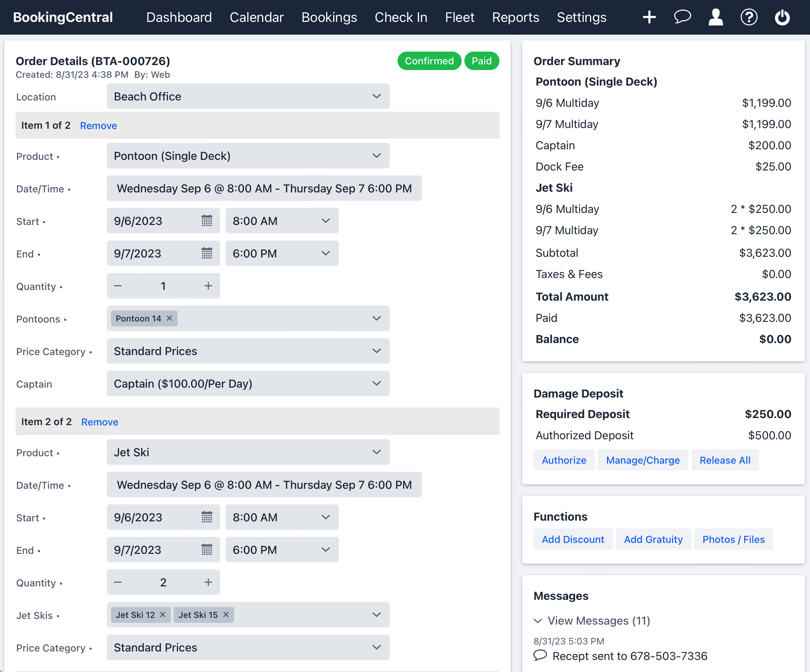This screenshot has height=672, width=810.
Task: Open the chat messages icon in header
Action: pyautogui.click(x=682, y=17)
